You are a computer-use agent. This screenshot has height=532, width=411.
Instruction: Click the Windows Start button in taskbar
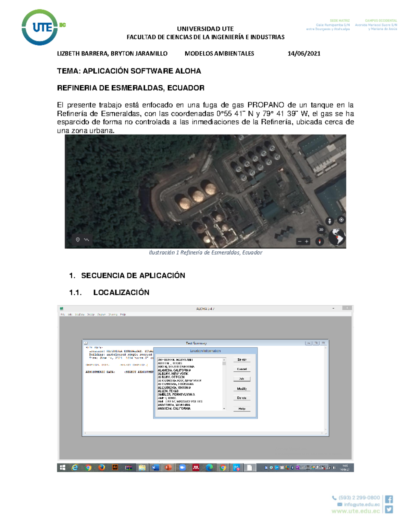tap(62, 468)
